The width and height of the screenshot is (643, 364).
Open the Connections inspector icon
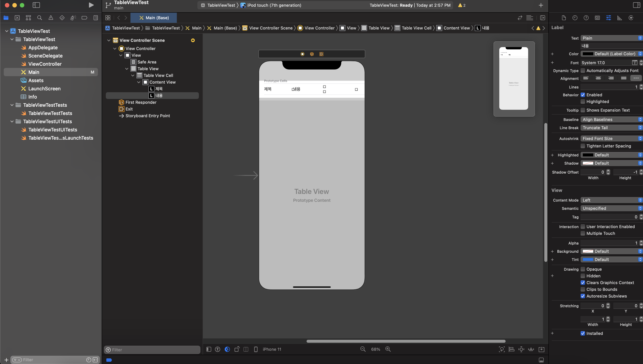tap(631, 18)
